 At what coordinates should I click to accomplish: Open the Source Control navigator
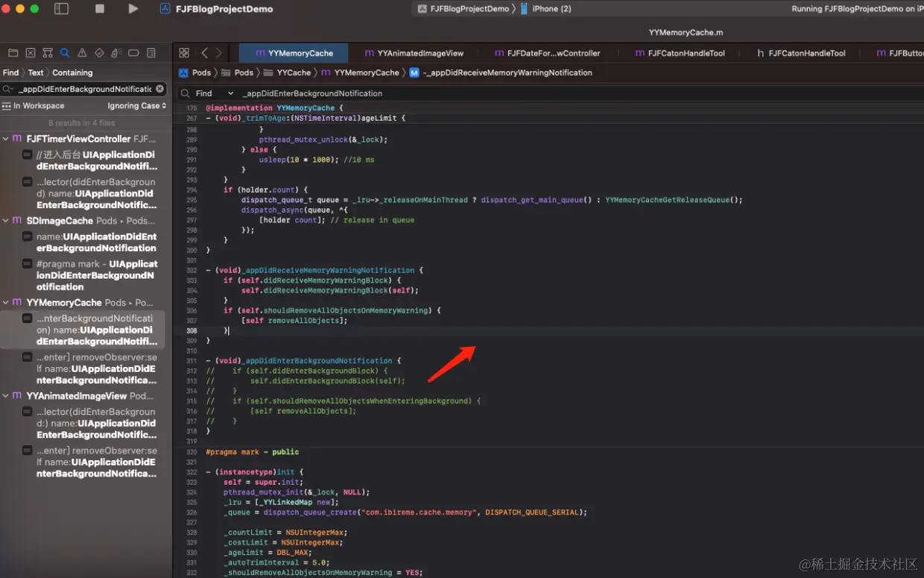pyautogui.click(x=31, y=53)
